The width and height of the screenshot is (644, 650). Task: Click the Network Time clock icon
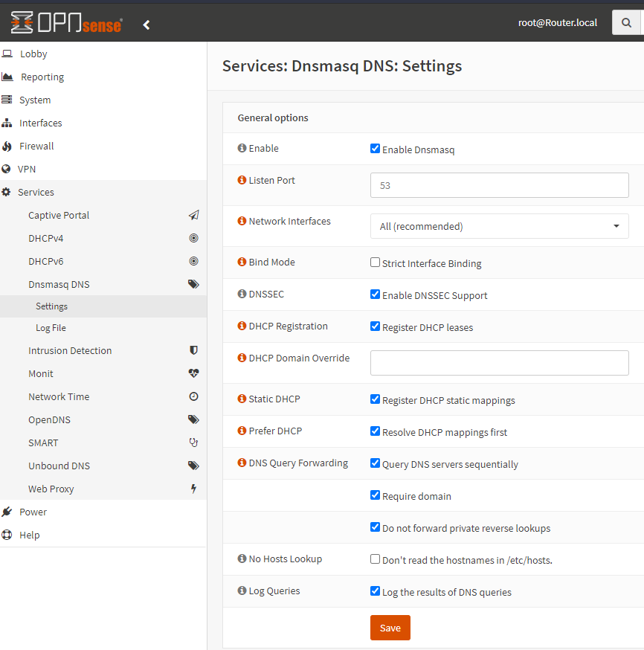(193, 396)
